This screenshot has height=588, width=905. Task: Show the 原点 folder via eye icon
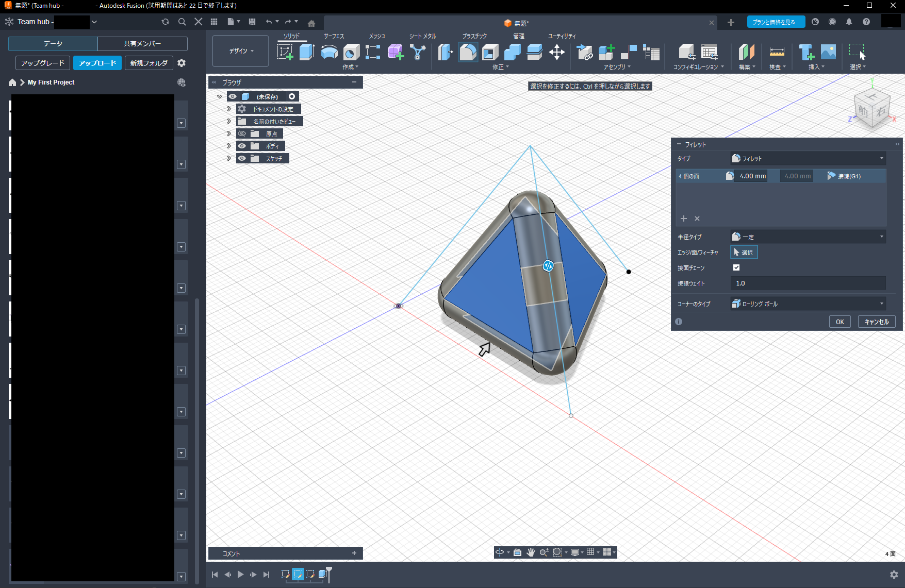242,134
